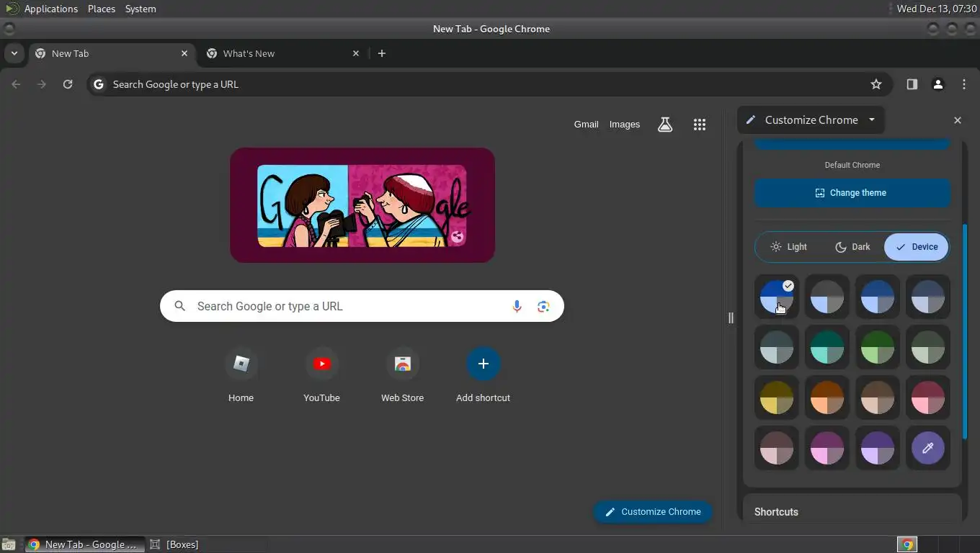The width and height of the screenshot is (980, 553).
Task: Bookmark this tab with the star icon
Action: pyautogui.click(x=876, y=84)
